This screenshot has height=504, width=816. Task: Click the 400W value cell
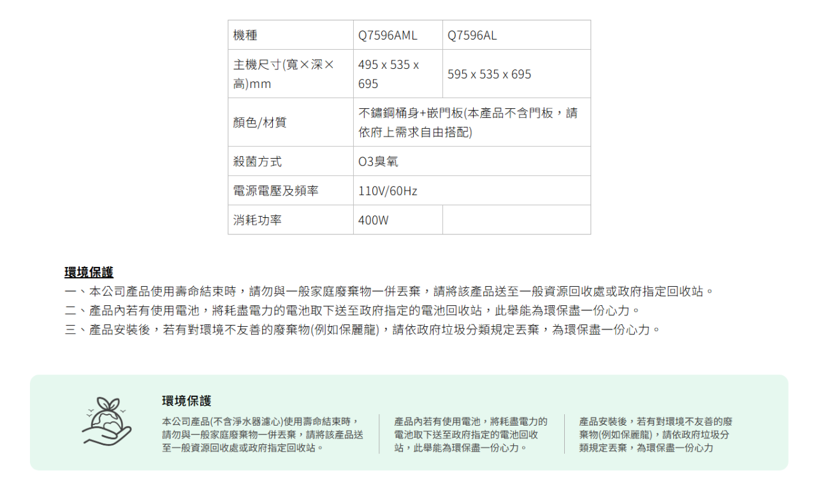398,220
